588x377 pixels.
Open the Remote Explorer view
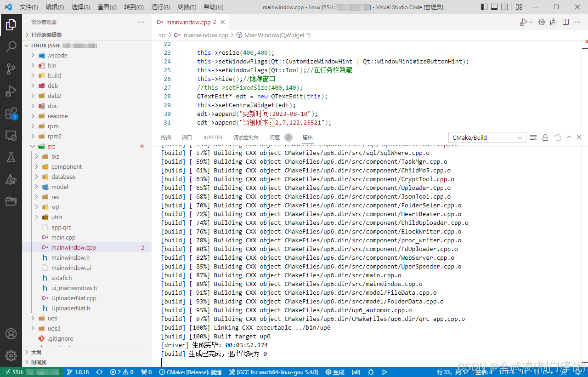tap(11, 136)
